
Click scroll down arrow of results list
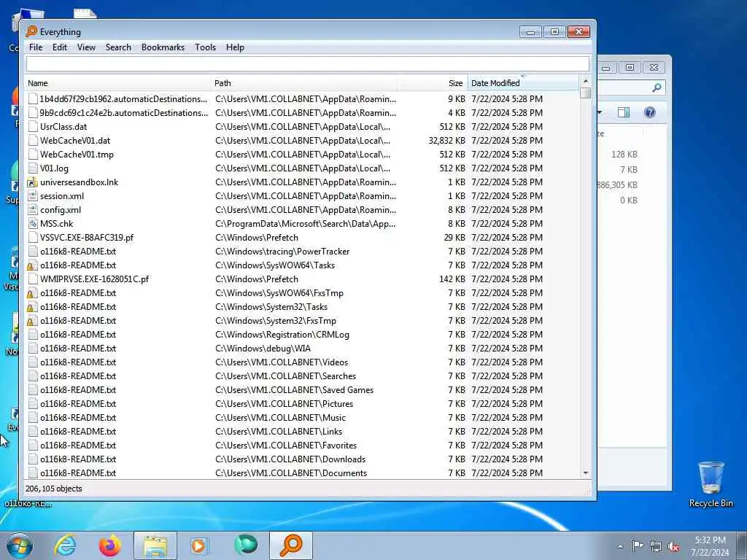pyautogui.click(x=586, y=472)
